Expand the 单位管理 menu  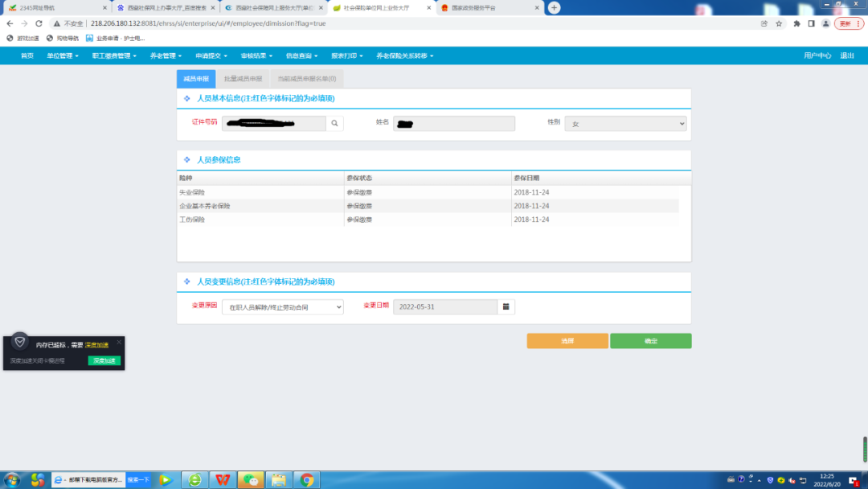tap(62, 56)
